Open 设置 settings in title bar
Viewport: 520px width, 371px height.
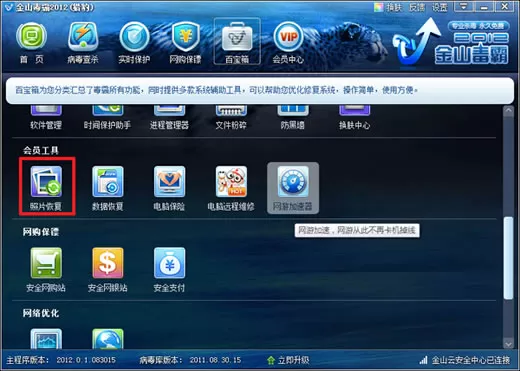[x=440, y=7]
